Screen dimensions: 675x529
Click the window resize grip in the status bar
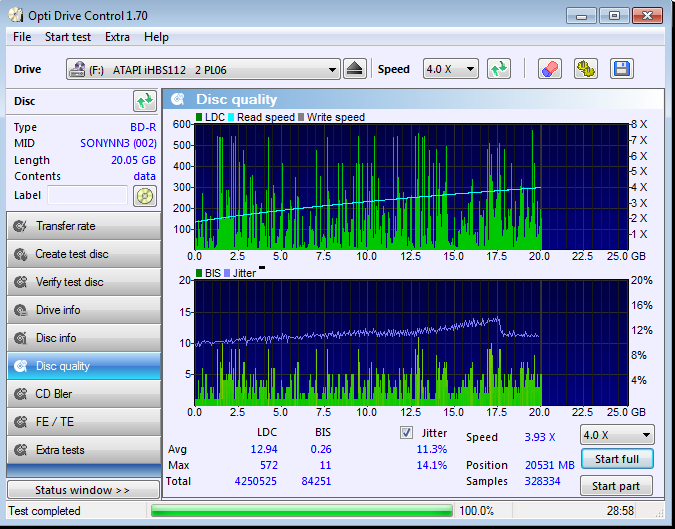pos(659,512)
